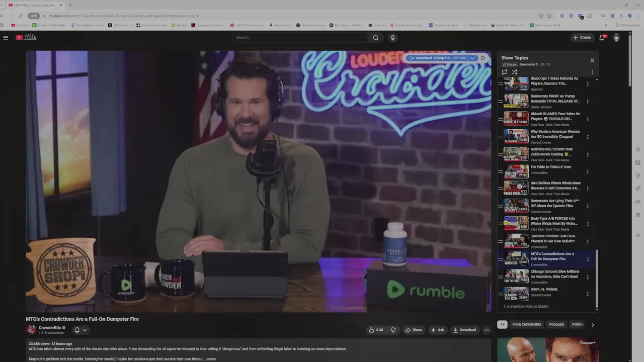The height and width of the screenshot is (362, 644).
Task: Expand description with ...more
Action: (x=210, y=359)
